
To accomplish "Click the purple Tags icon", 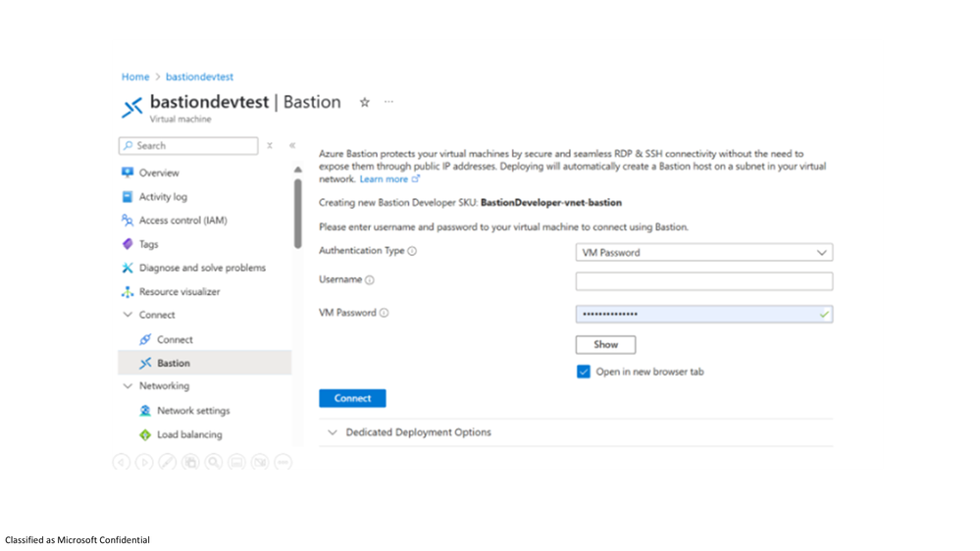I will coord(128,244).
